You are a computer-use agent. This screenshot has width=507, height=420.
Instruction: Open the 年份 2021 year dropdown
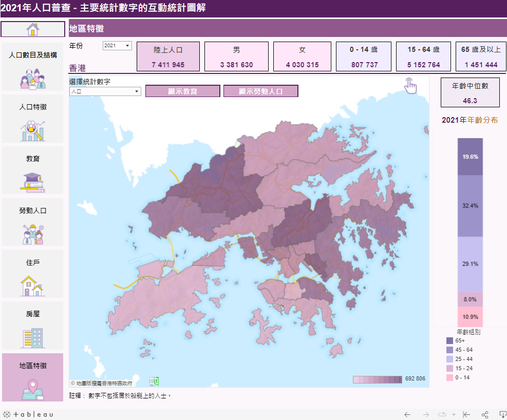click(117, 46)
